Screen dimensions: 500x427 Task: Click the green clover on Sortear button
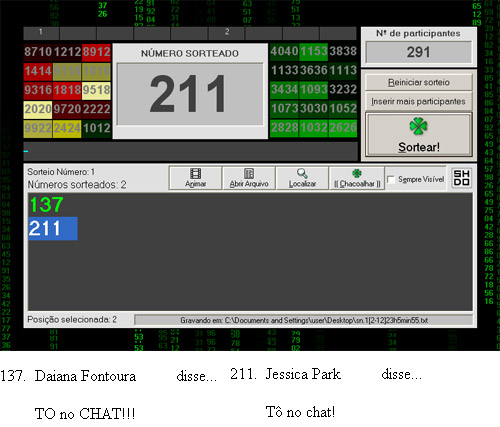coord(418,127)
